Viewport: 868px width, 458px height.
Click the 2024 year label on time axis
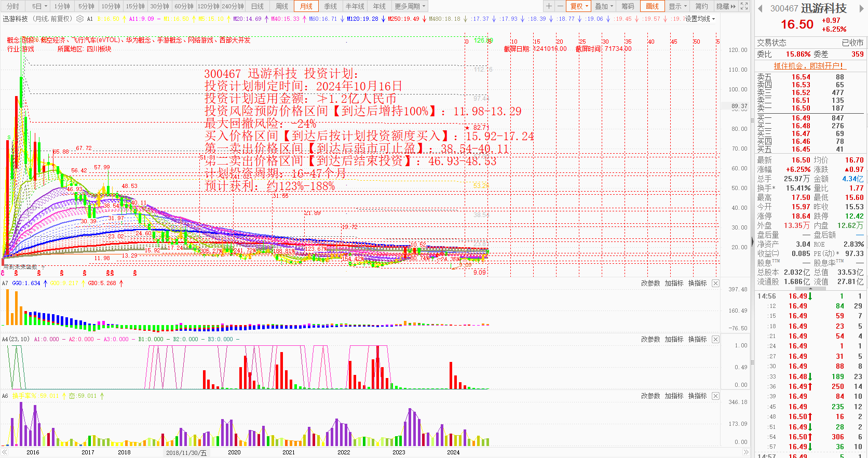[x=453, y=452]
